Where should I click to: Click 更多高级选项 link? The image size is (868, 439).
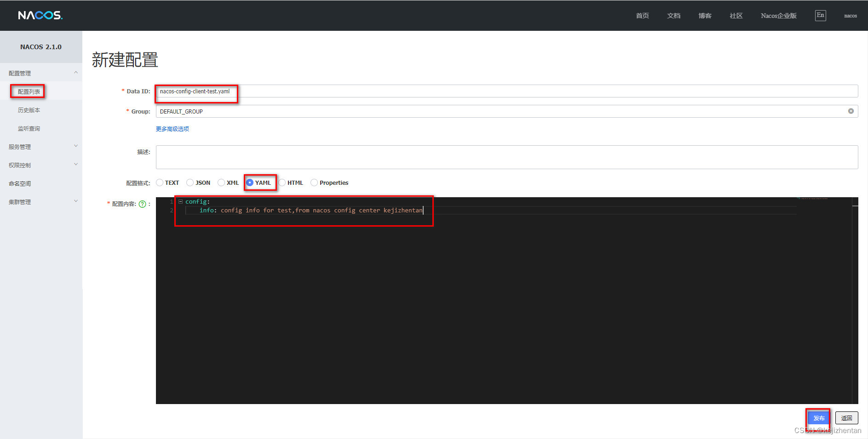click(x=172, y=129)
